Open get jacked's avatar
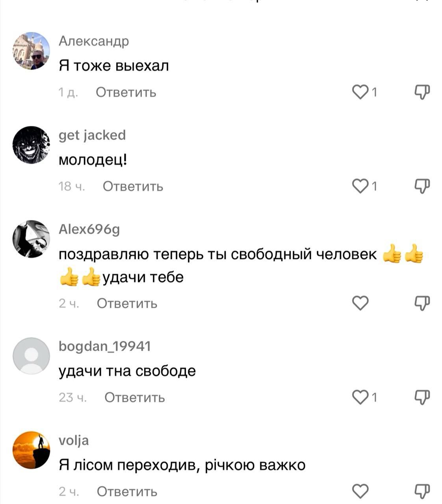 point(32,145)
